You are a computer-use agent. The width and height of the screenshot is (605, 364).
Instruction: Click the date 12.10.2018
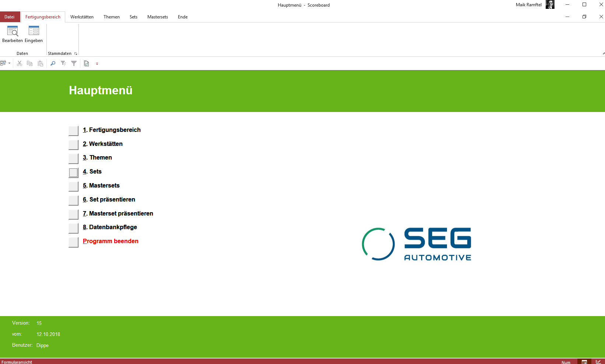click(x=48, y=334)
